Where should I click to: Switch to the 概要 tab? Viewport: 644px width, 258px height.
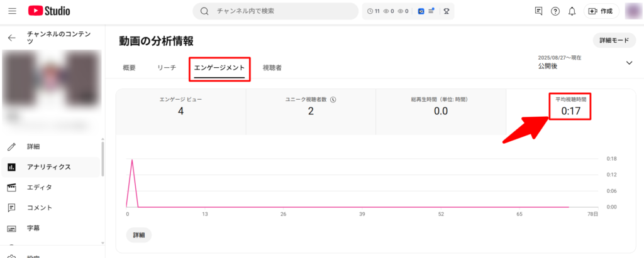[x=129, y=67]
